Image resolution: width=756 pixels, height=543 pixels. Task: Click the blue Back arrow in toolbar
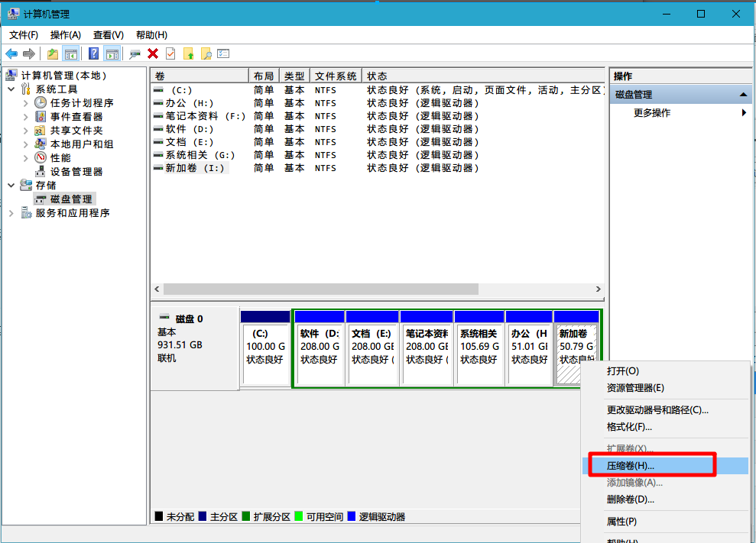coord(11,53)
